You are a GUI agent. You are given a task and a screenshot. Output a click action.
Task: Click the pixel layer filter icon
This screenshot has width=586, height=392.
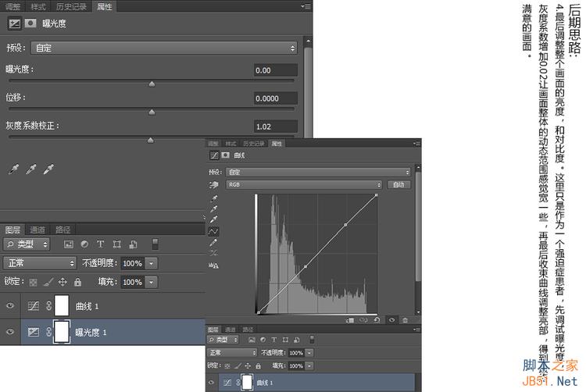69,244
